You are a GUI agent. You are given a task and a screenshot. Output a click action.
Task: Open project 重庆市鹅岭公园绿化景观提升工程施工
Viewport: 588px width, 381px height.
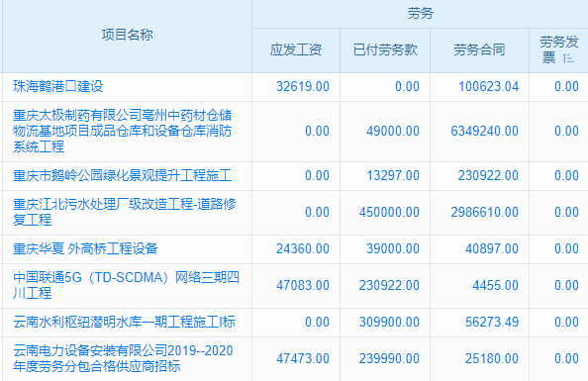123,175
